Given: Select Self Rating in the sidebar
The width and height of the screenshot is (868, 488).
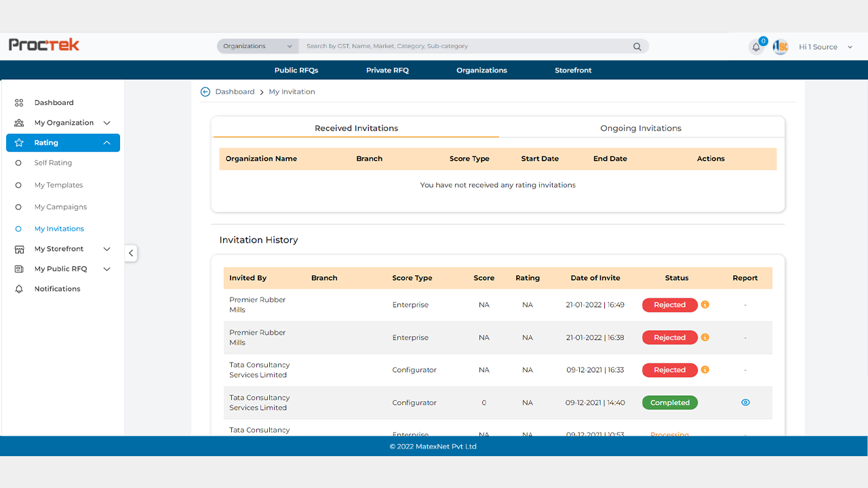Looking at the screenshot, I should coord(53,163).
